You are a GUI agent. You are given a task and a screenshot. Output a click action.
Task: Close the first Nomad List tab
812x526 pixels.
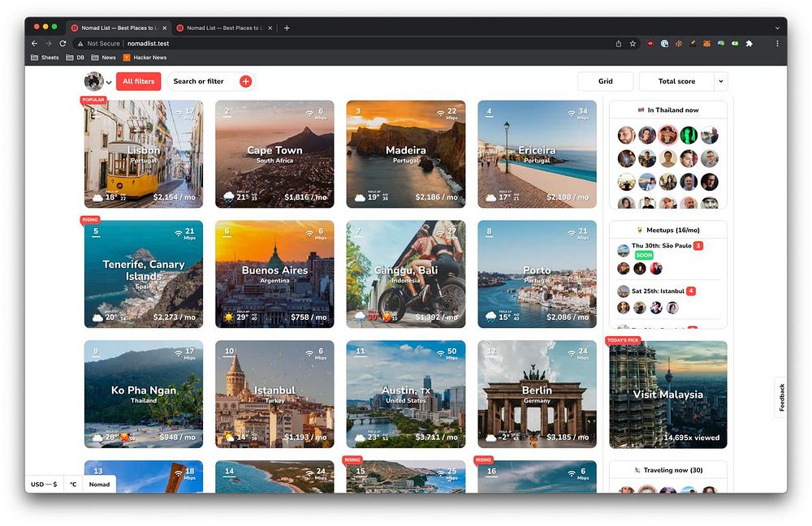(165, 28)
